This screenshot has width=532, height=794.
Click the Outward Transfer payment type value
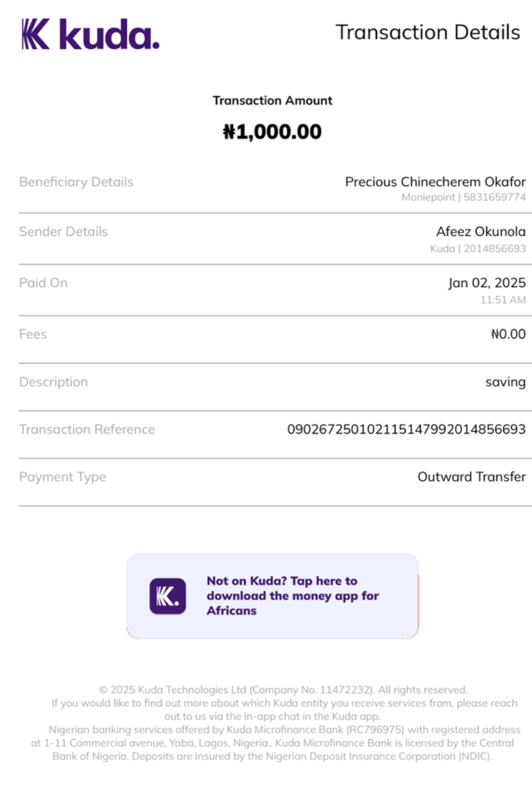[471, 477]
